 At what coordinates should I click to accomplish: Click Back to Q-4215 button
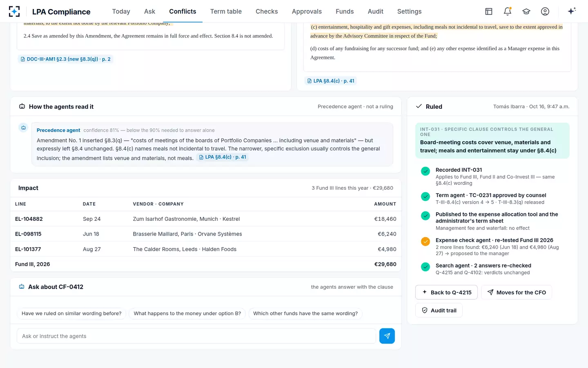(446, 292)
